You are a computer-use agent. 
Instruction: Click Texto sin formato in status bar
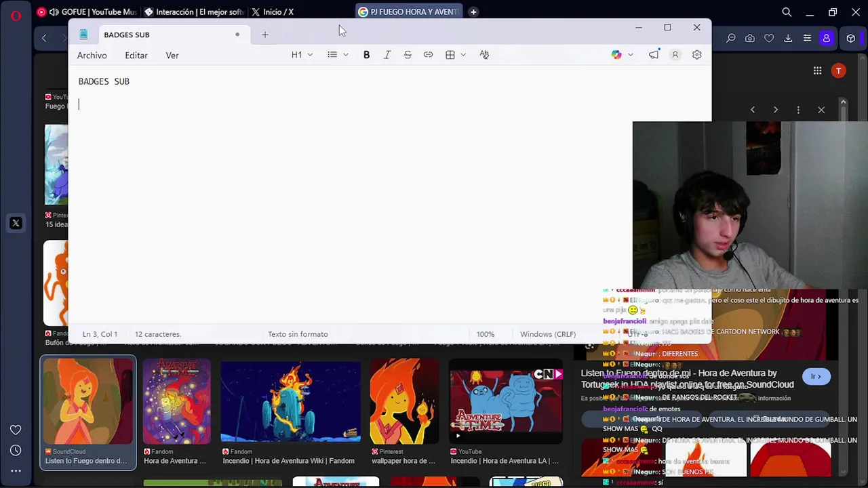298,334
